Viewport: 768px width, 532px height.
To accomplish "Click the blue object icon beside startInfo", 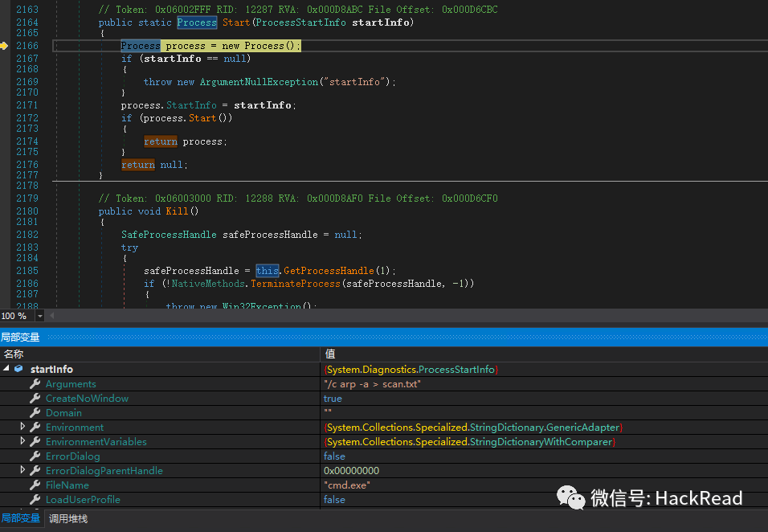I will [x=18, y=368].
